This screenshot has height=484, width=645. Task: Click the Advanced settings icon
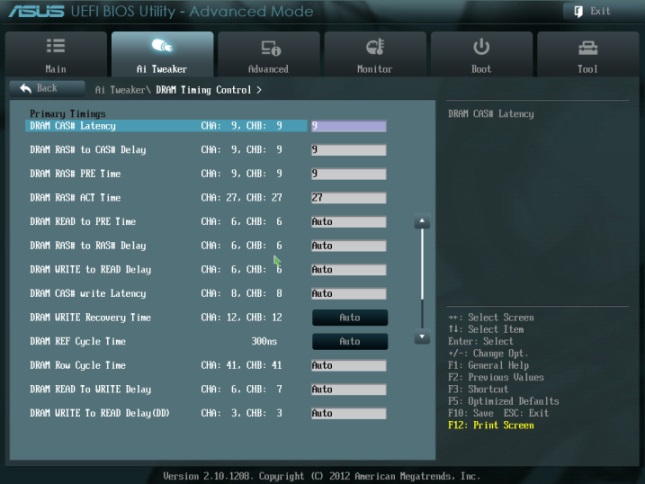[271, 48]
